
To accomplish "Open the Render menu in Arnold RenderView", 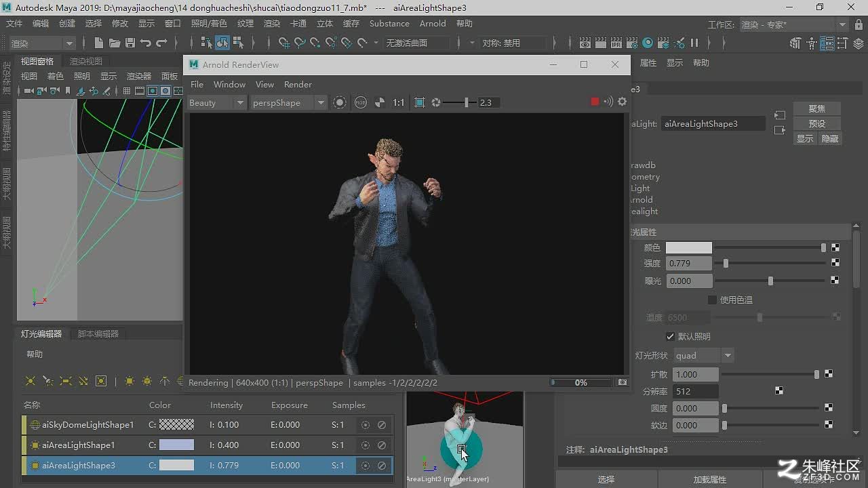I will click(x=298, y=85).
